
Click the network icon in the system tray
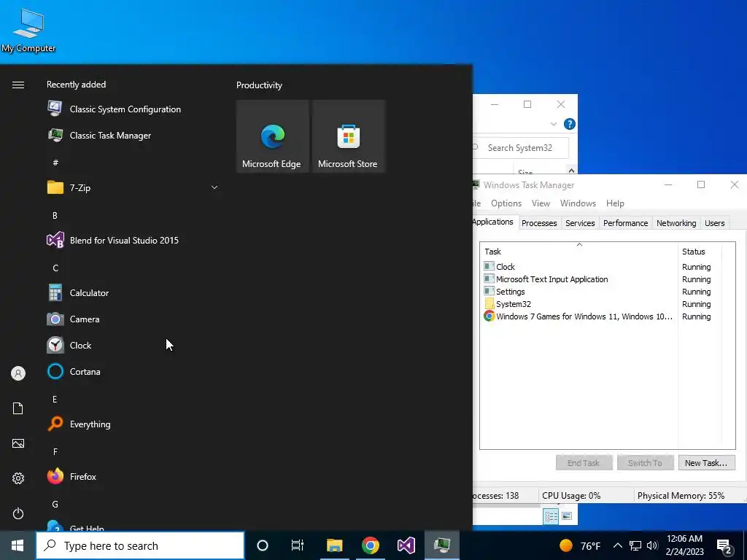point(635,545)
